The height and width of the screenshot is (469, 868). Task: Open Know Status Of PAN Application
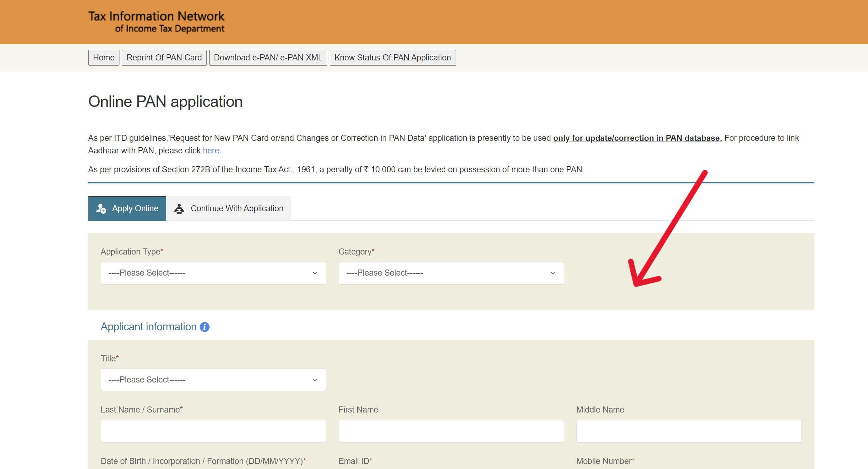click(x=392, y=58)
